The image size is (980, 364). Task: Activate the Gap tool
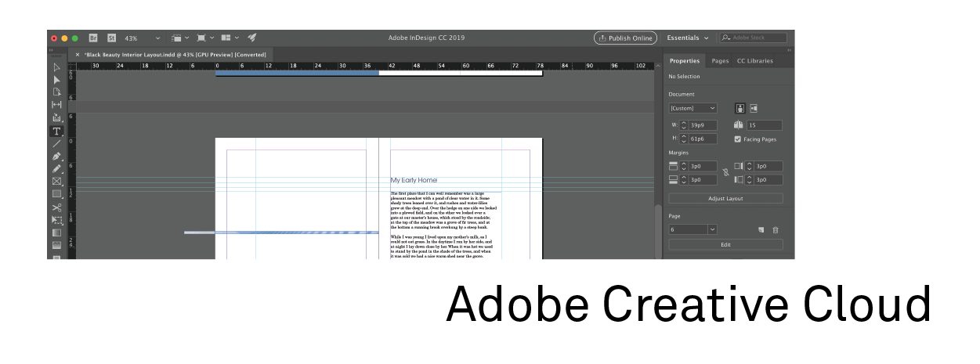pos(56,105)
